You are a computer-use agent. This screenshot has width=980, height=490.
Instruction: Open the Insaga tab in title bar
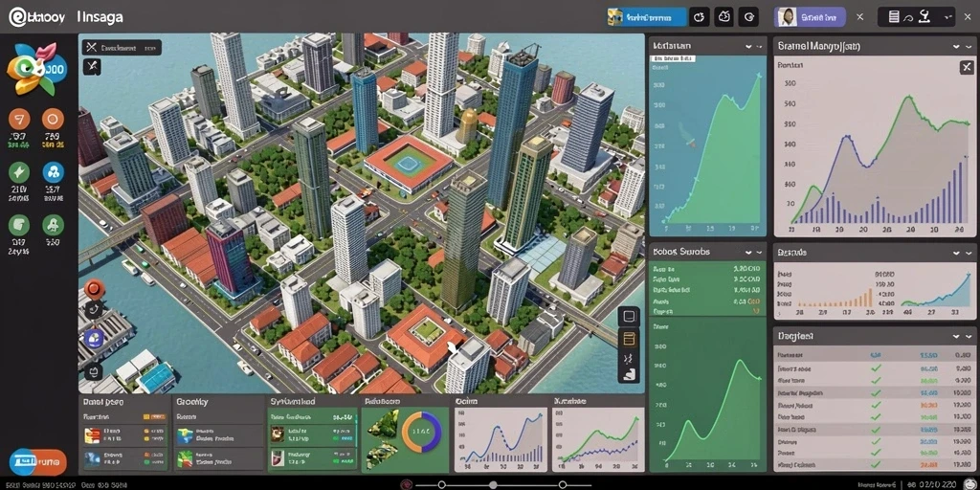point(100,17)
